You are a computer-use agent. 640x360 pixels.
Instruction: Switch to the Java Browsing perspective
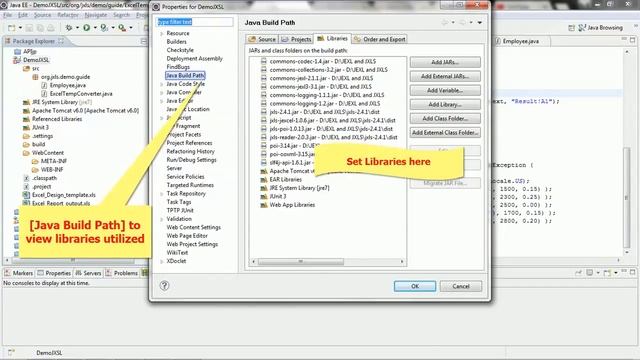pos(601,28)
